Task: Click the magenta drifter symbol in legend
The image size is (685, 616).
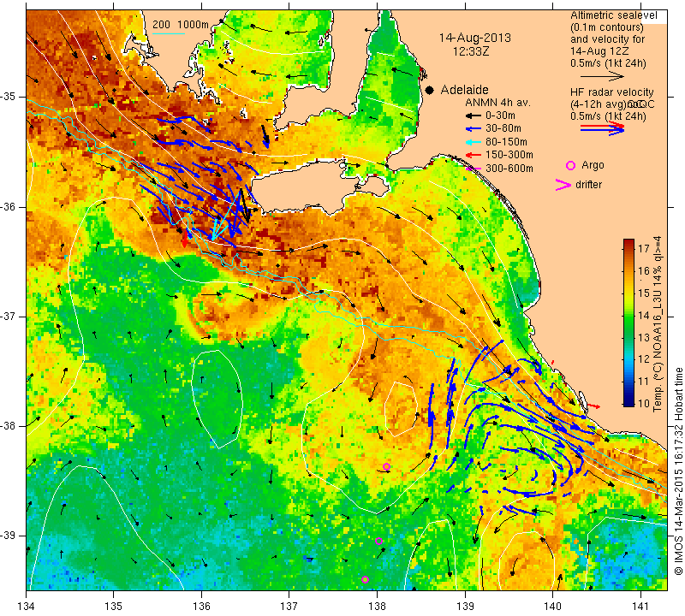Action: [563, 185]
